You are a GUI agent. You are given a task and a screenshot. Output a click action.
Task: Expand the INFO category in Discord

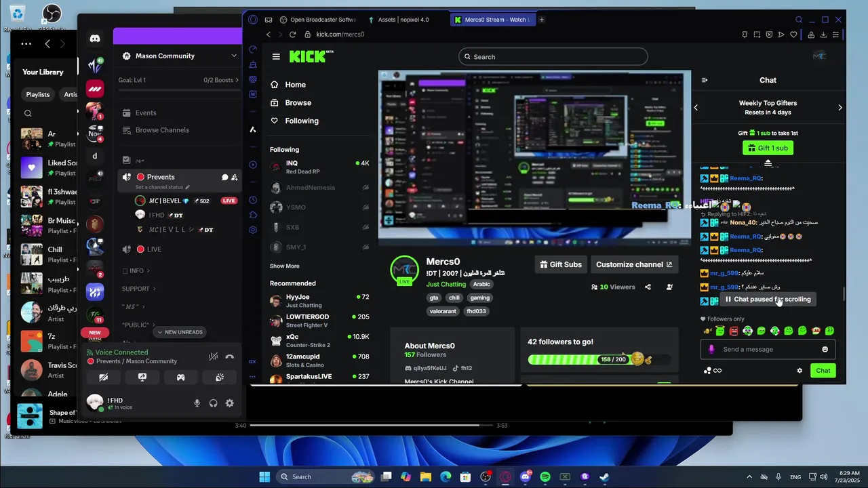point(136,271)
